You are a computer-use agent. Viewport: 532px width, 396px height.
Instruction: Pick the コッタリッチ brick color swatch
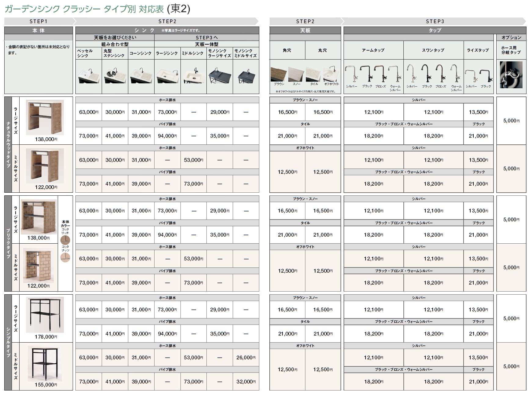[x=65, y=240]
